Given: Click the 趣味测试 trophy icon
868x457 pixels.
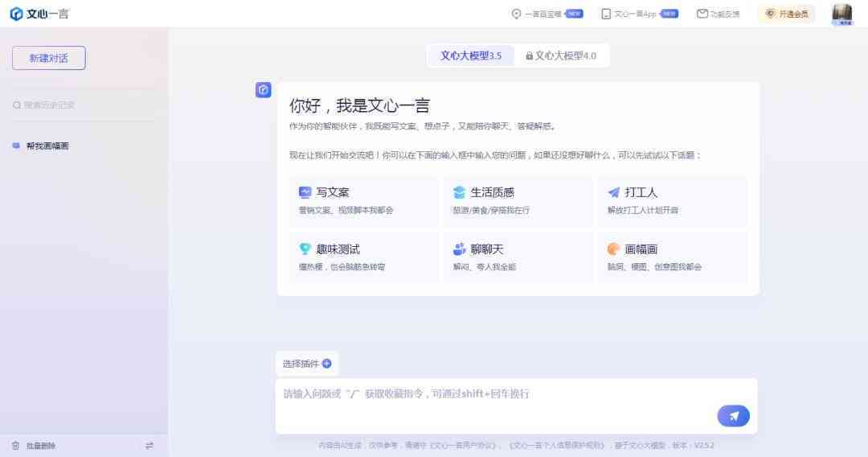Looking at the screenshot, I should 305,249.
